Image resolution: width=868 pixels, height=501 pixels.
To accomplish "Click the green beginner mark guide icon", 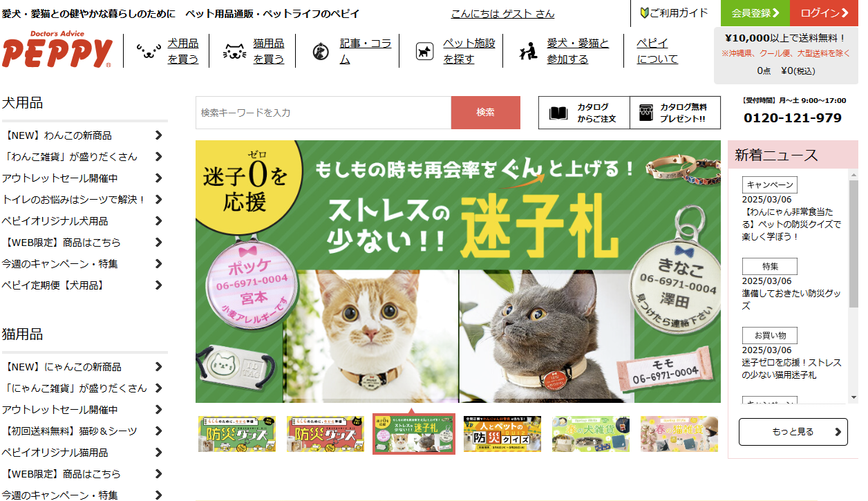I will coord(644,13).
